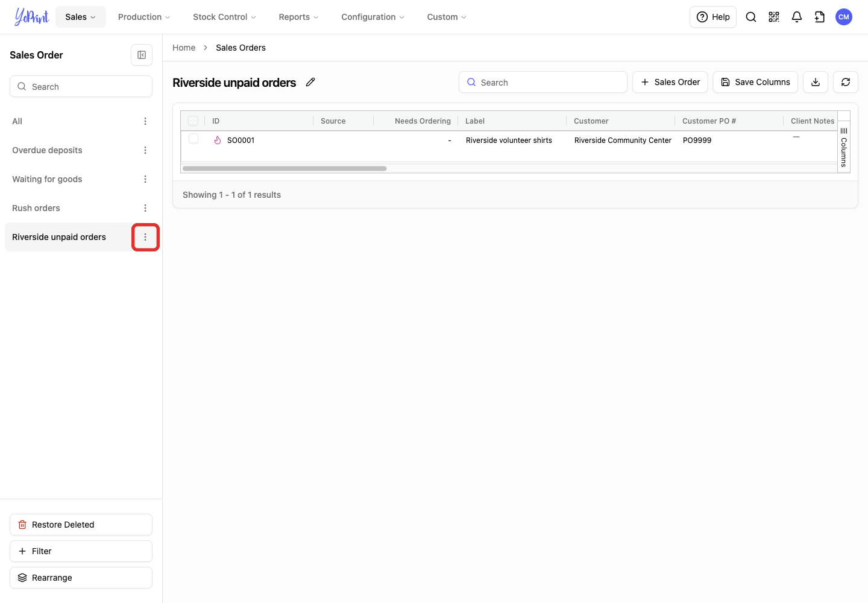Sort by the Customer column header

[591, 121]
